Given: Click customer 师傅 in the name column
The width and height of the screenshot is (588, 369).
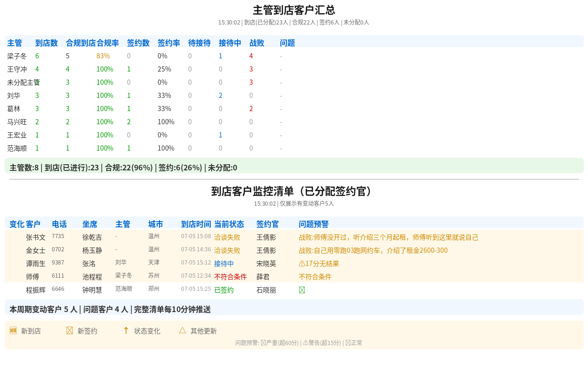Looking at the screenshot, I should [x=32, y=277].
